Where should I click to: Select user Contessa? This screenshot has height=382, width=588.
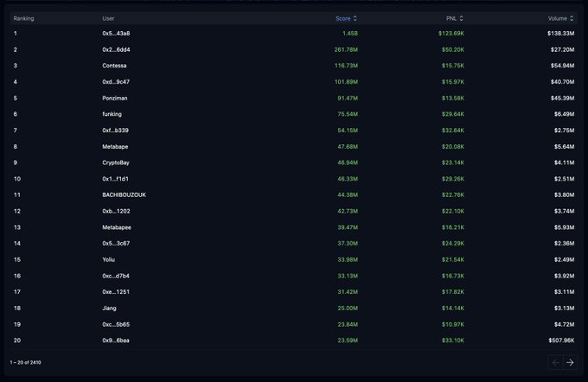(114, 66)
